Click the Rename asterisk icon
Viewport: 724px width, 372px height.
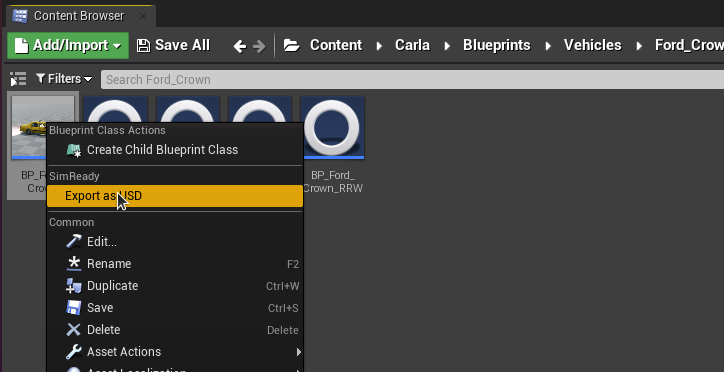click(74, 264)
